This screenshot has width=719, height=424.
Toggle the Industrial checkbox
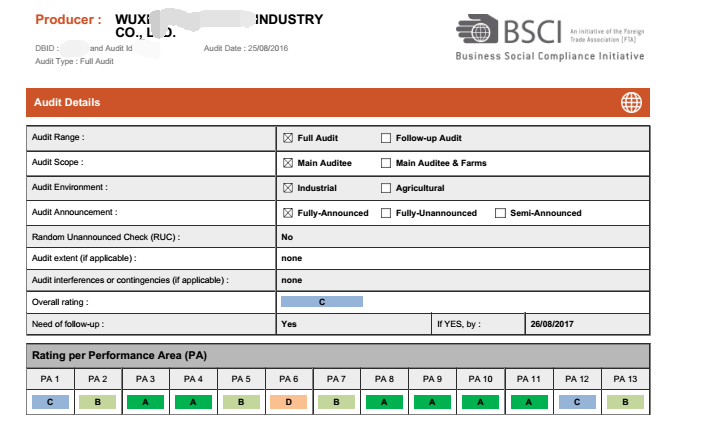[x=288, y=188]
